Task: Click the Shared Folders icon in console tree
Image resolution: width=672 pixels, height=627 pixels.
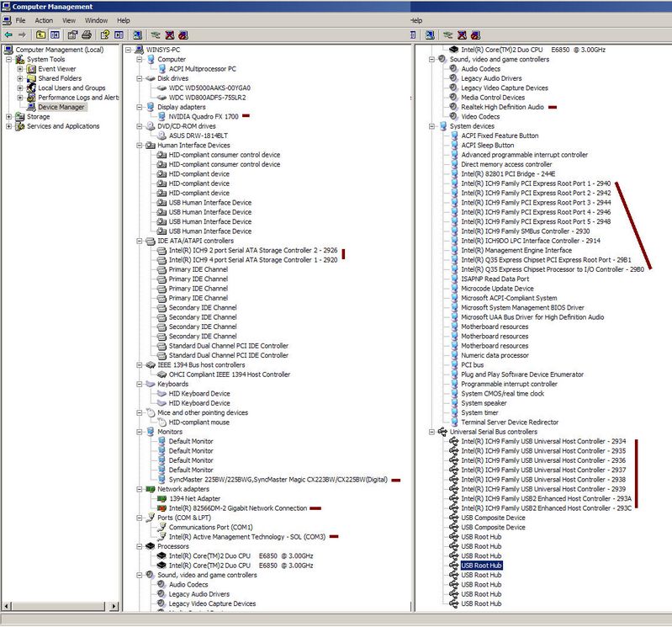Action: [x=31, y=78]
